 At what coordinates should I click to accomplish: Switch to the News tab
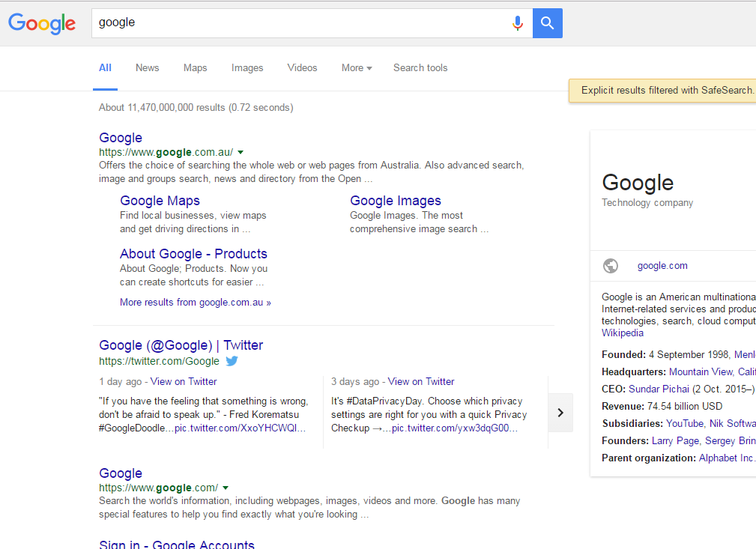147,68
